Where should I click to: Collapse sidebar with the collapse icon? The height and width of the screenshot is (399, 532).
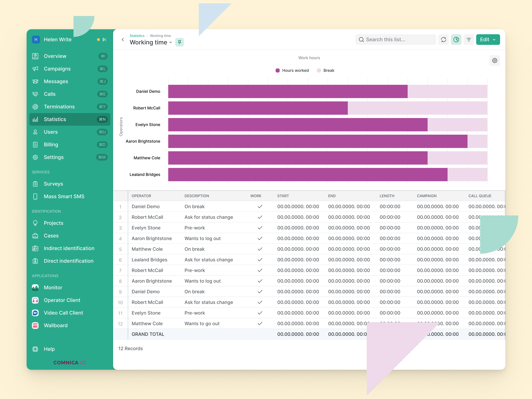pyautogui.click(x=104, y=40)
